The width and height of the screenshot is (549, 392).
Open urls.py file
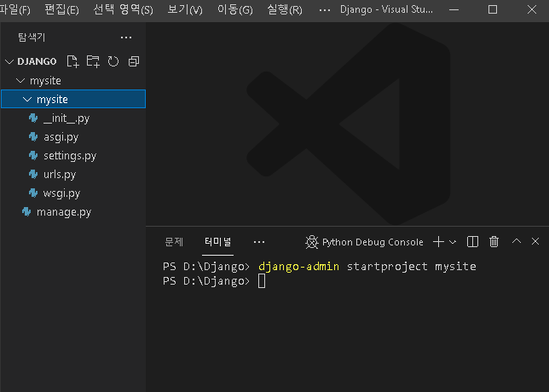(60, 175)
